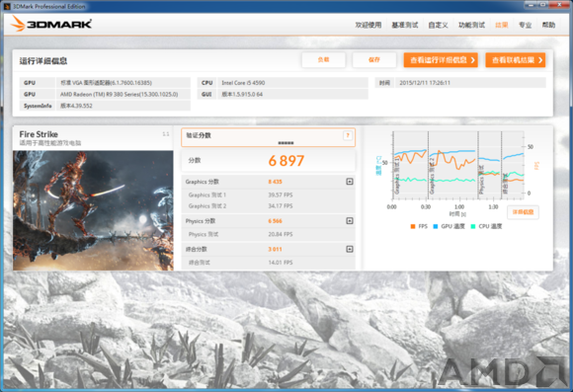
Task: Expand the Physics score section
Action: click(x=350, y=220)
